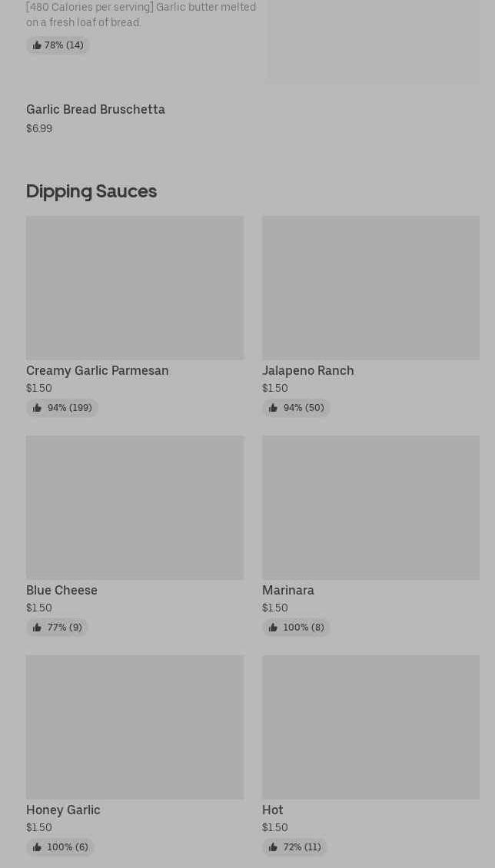
Task: Open the Garlic Bread Bruschetta item
Action: (95, 110)
